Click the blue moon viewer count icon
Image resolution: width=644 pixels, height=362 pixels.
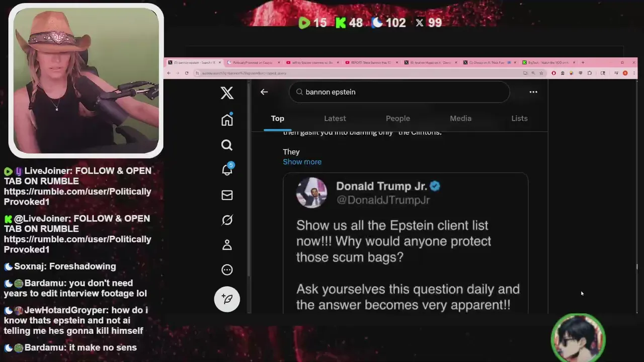(377, 23)
